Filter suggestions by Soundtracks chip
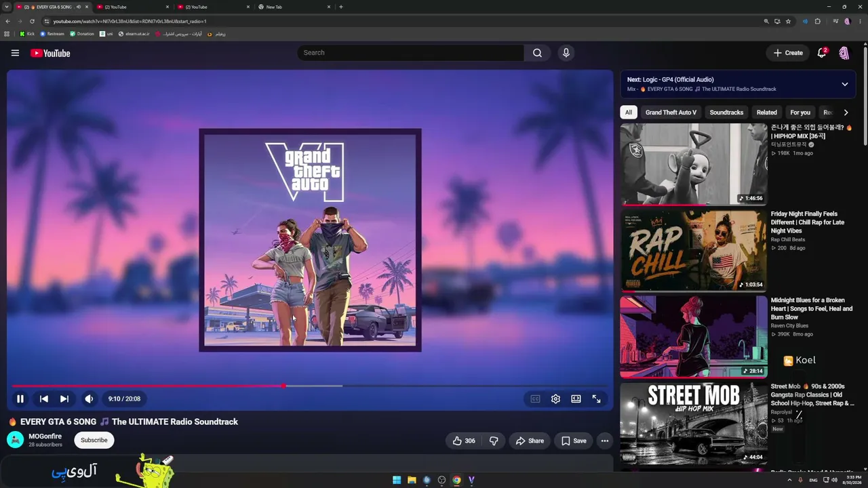Screen dimensions: 868x488 [x=726, y=113]
